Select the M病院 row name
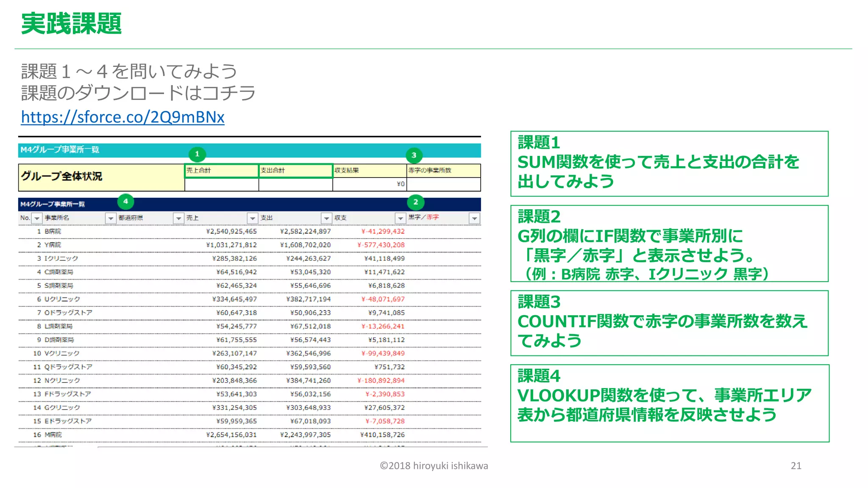 53,435
